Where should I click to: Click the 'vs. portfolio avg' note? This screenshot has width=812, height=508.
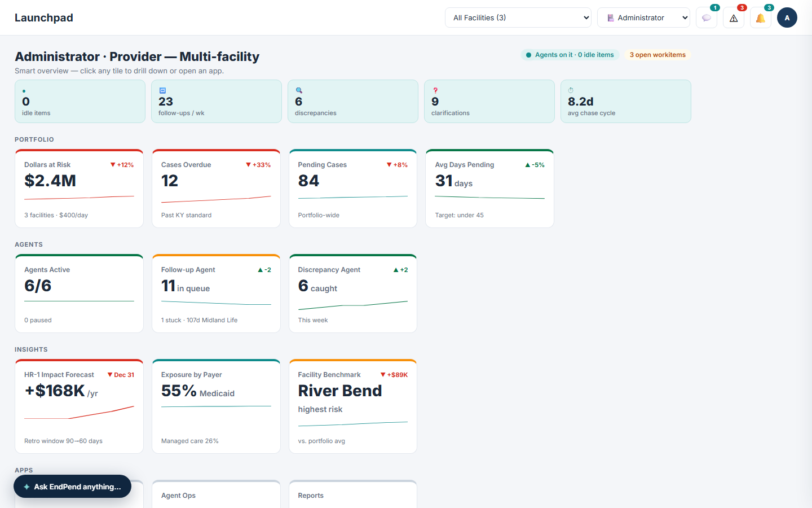pos(321,441)
